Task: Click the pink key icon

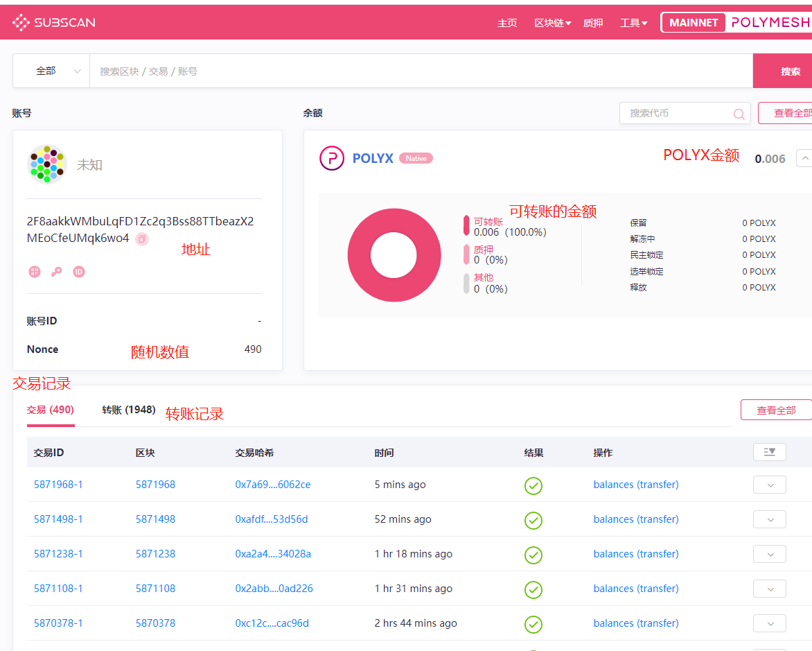Action: click(57, 272)
